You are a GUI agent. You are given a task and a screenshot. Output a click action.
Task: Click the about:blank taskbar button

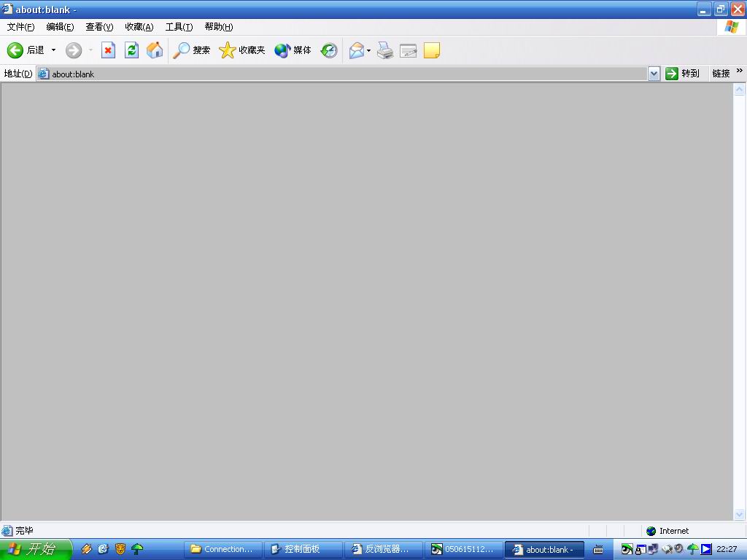click(x=544, y=550)
